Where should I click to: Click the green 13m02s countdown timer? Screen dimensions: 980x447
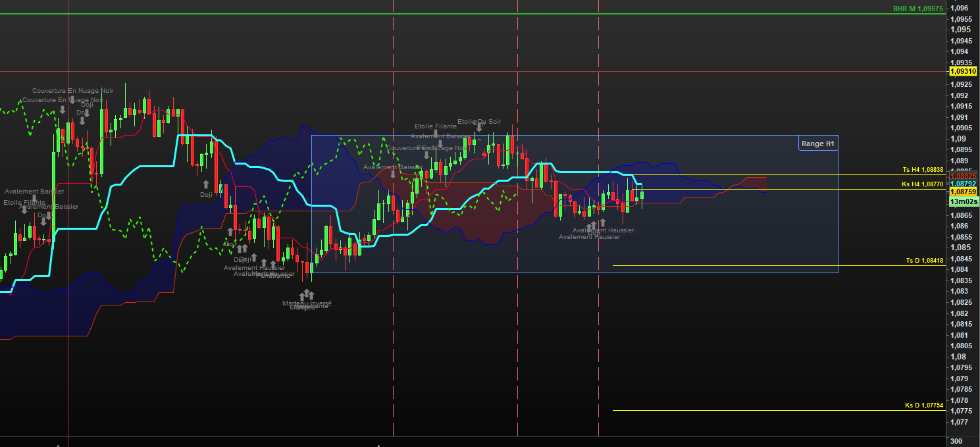pos(964,201)
